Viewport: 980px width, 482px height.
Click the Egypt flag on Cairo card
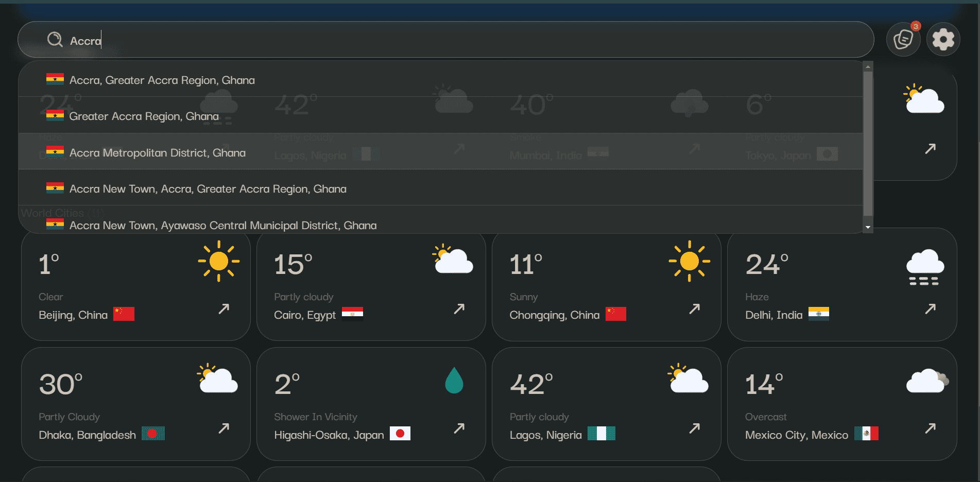pos(352,314)
